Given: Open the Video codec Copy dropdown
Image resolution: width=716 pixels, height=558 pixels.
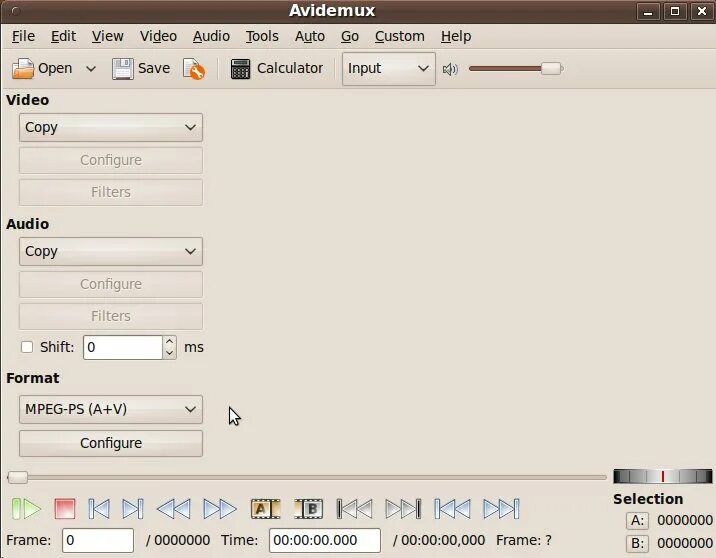Looking at the screenshot, I should pos(111,127).
